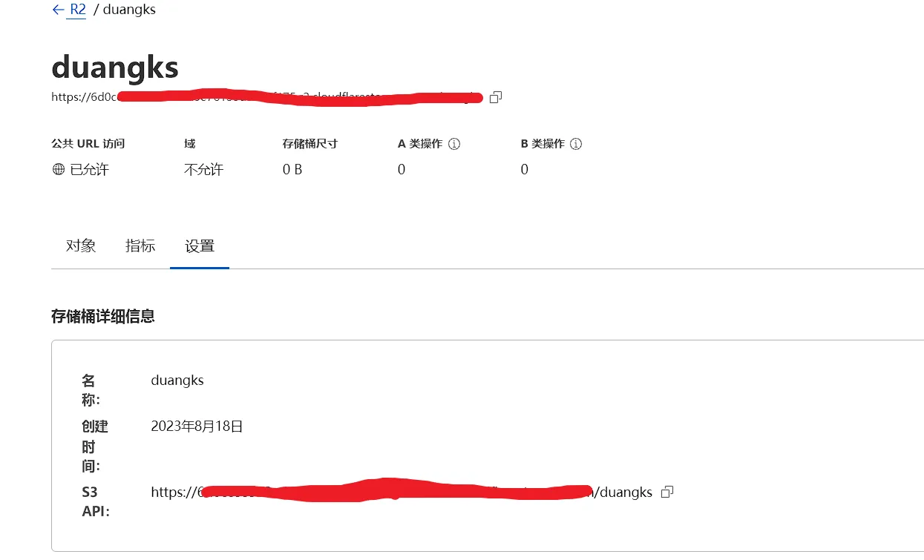Click the large duangks bucket title
The width and height of the screenshot is (924, 560).
115,67
